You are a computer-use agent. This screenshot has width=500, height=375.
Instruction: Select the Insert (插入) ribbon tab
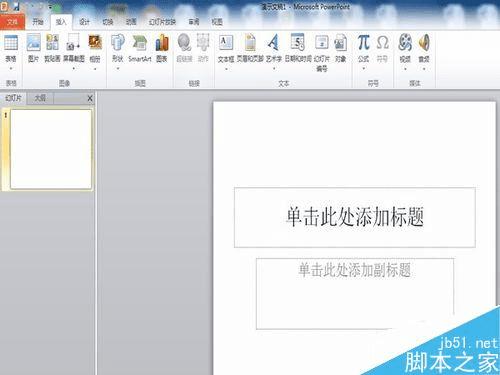coord(61,22)
